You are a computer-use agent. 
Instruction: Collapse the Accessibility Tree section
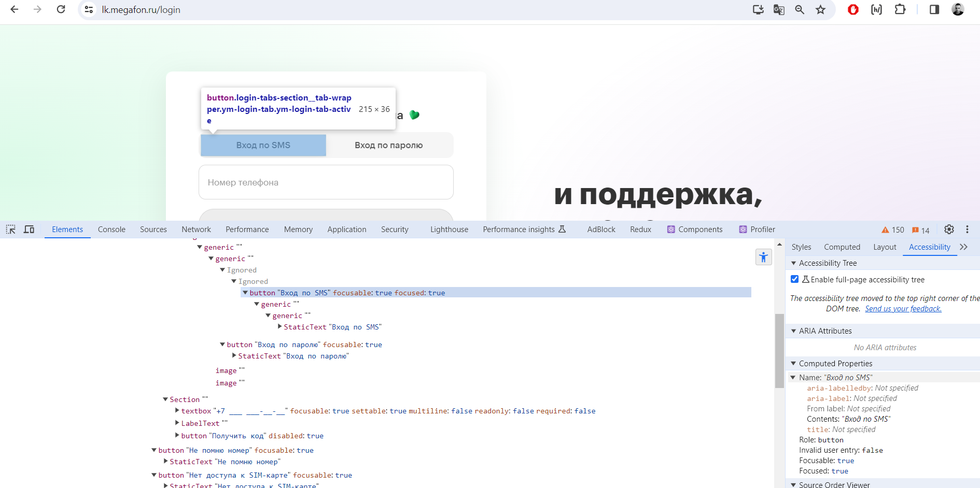(793, 263)
